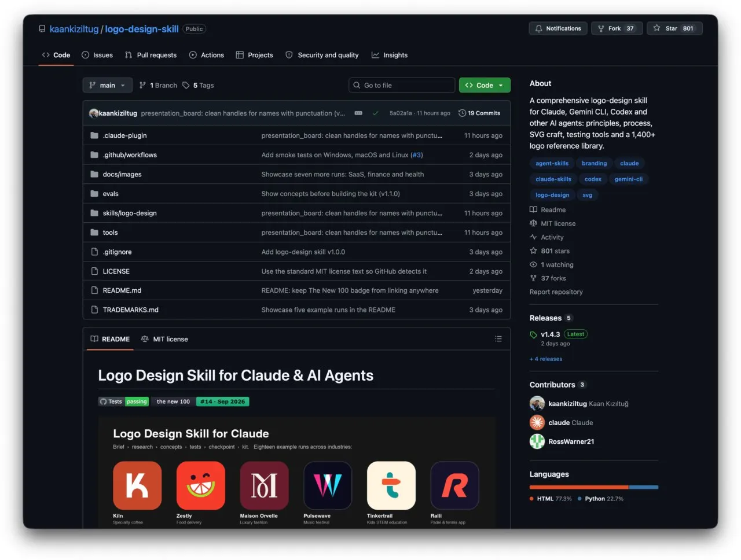Viewport: 741px width, 560px height.
Task: Open the Security and quality tab
Action: pos(322,55)
